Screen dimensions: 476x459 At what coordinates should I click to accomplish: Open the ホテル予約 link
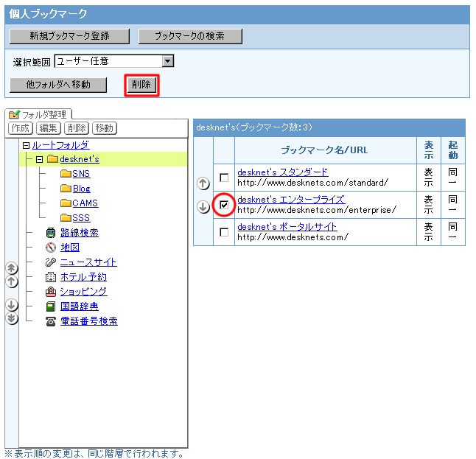(x=83, y=277)
